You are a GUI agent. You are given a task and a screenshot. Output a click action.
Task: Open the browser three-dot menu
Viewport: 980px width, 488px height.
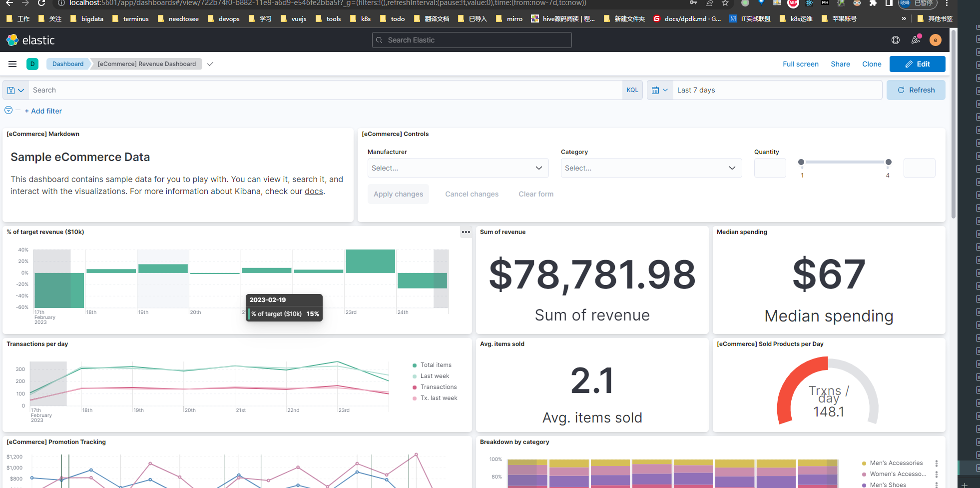coord(947,3)
